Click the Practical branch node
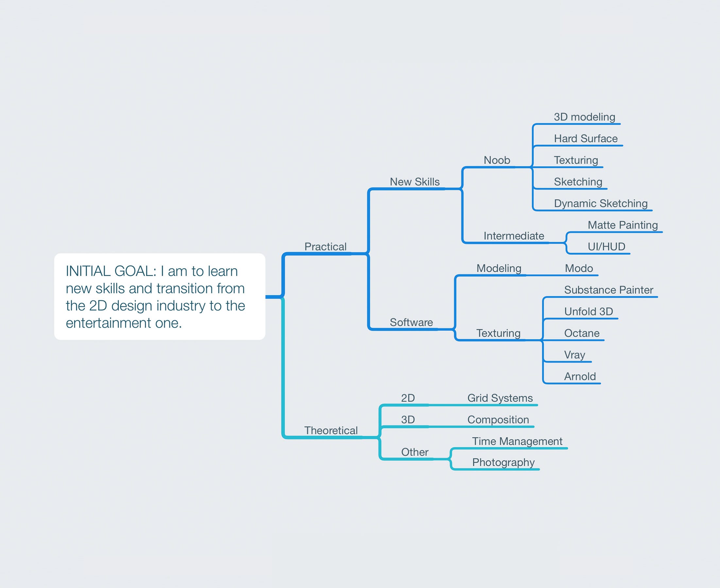The image size is (720, 588). tap(325, 247)
